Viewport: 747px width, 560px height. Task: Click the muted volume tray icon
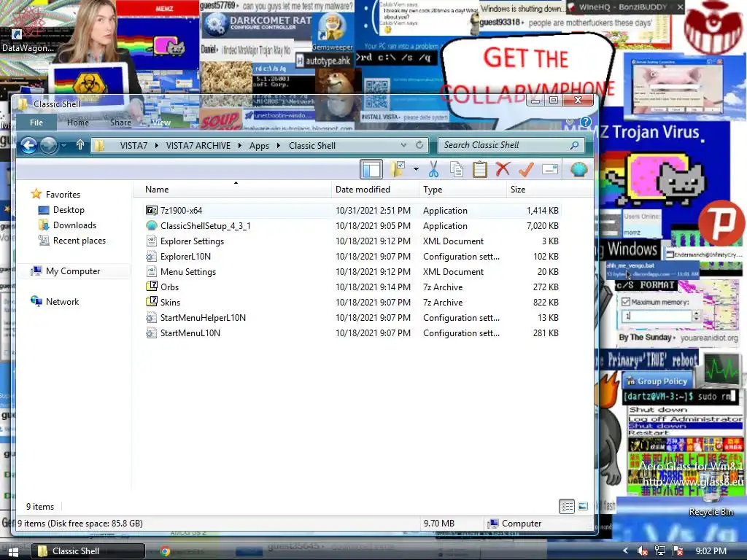[x=642, y=551]
